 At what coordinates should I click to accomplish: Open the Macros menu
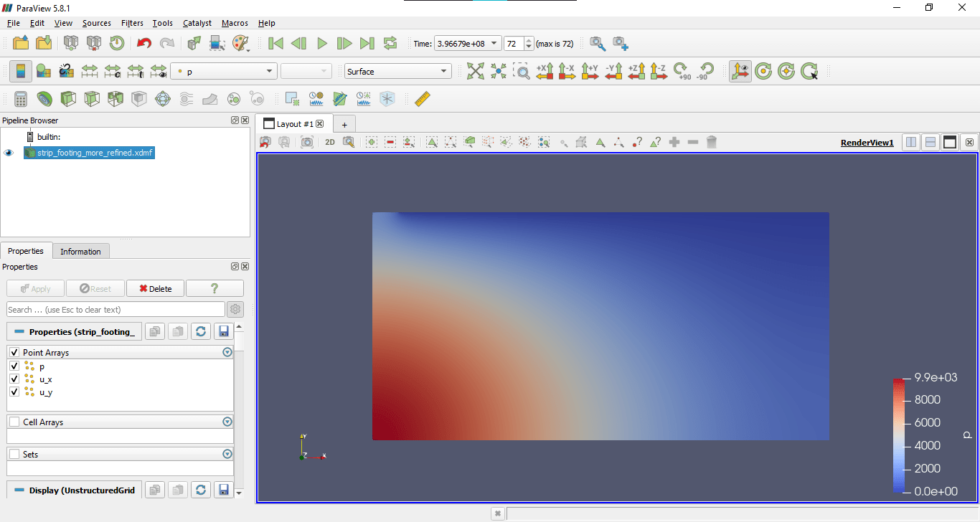235,23
